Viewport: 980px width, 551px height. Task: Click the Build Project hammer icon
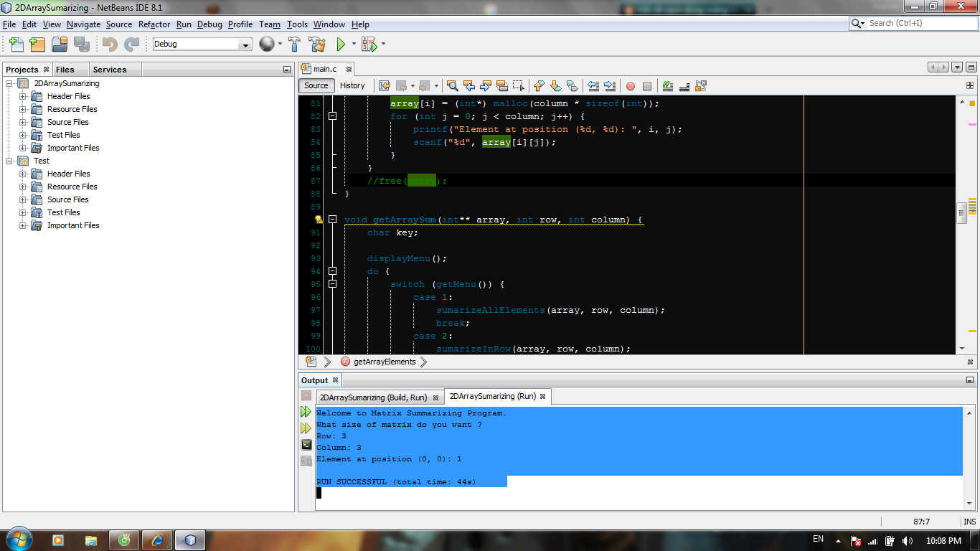294,44
